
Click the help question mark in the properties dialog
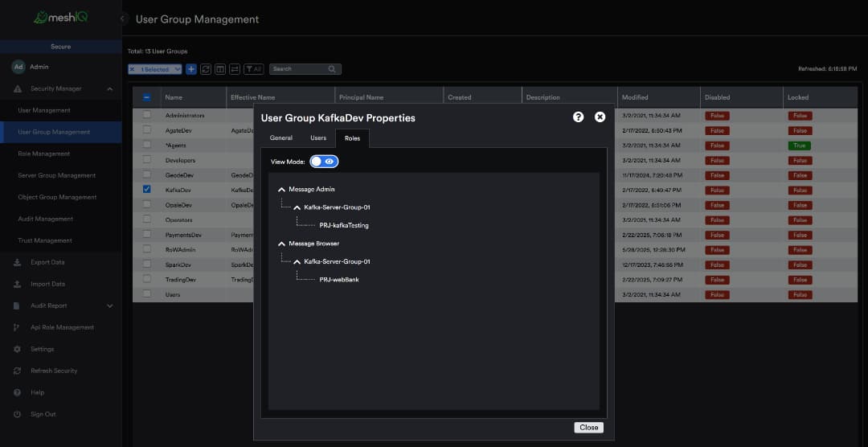pyautogui.click(x=578, y=117)
